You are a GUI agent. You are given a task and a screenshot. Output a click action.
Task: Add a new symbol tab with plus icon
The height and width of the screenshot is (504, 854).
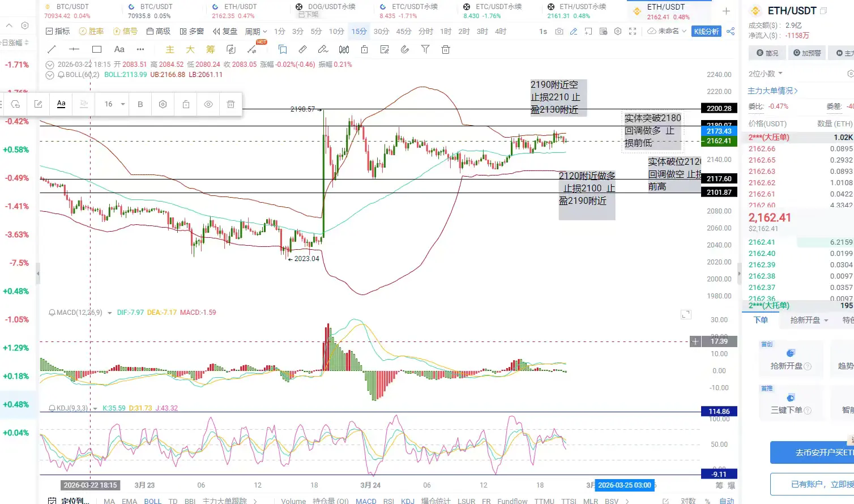[726, 11]
